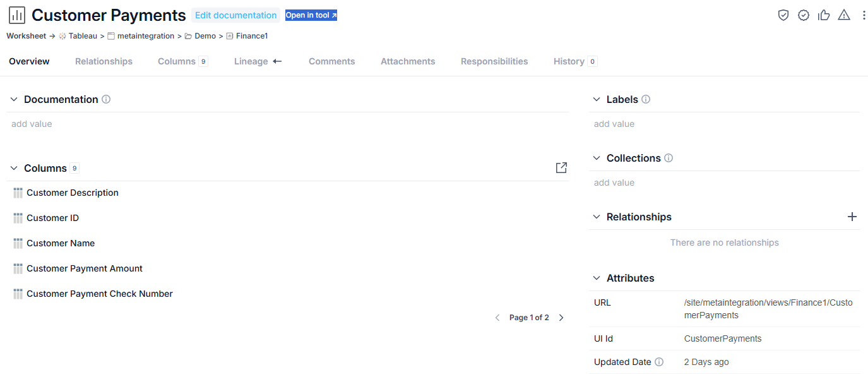
Task: Click Demo in the breadcrumb
Action: pos(205,36)
